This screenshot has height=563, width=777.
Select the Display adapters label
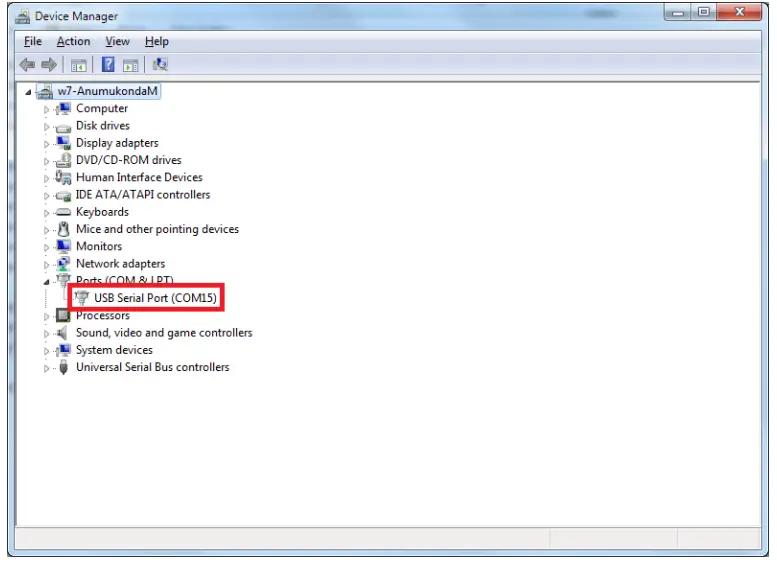coord(117,143)
